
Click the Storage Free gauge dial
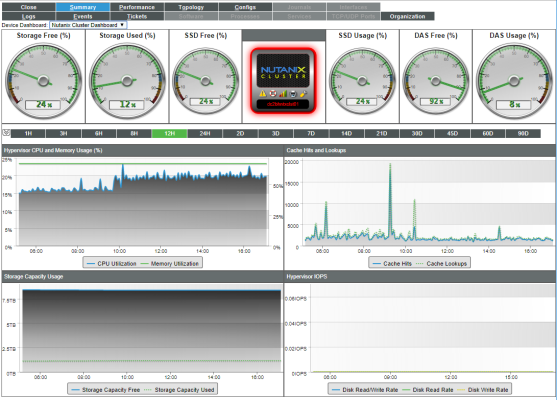[43, 81]
